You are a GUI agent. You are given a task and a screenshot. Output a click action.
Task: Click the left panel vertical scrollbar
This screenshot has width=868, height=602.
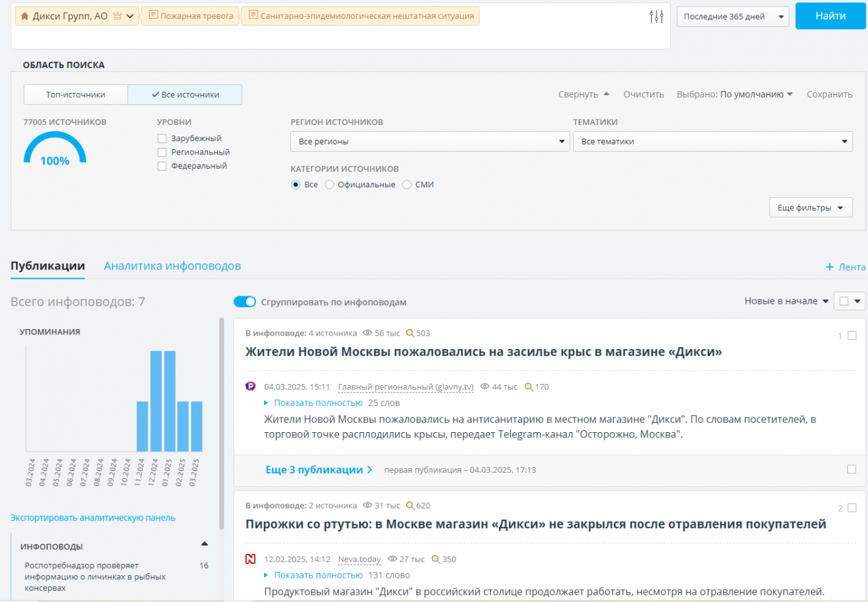coord(222,421)
